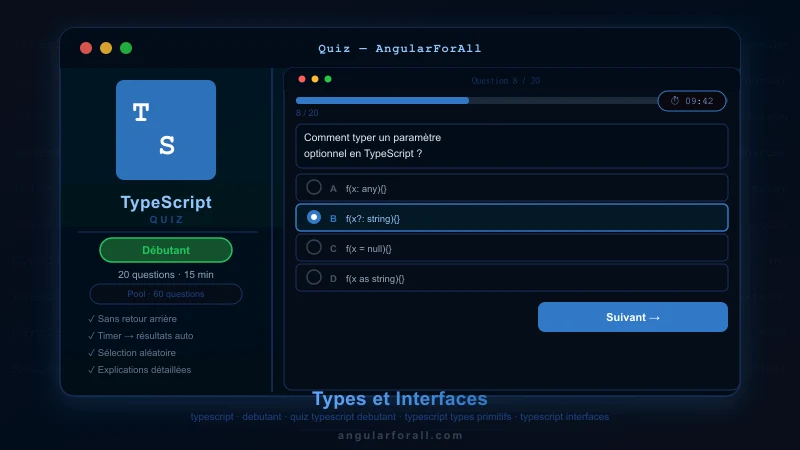Click the answer text f(x as string){}
This screenshot has height=450, width=800.
click(x=375, y=279)
